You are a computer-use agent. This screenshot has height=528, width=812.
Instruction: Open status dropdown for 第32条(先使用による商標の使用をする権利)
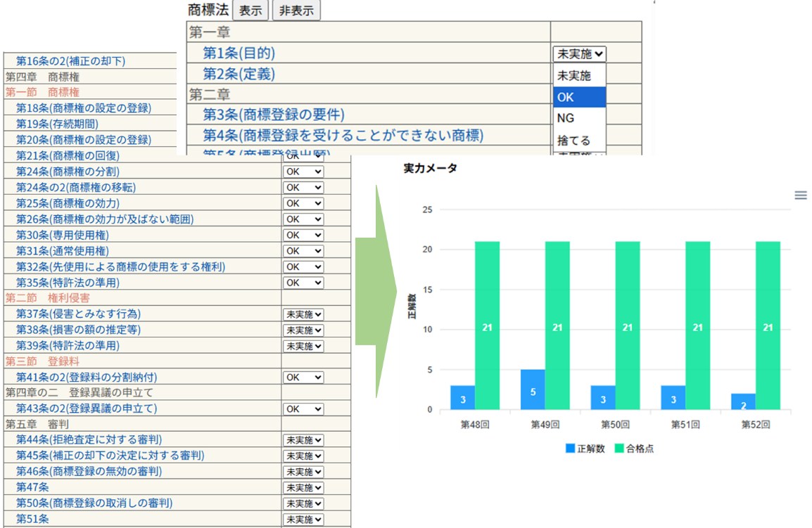click(x=303, y=267)
